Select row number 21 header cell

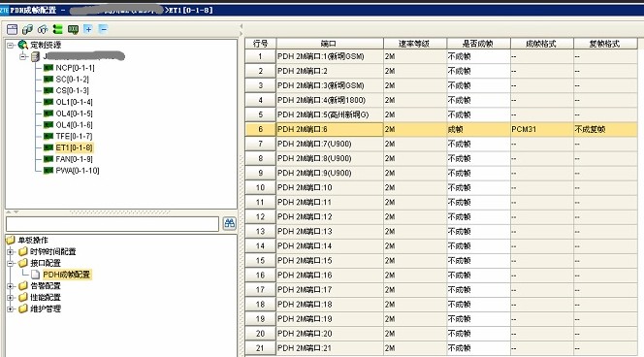260,348
